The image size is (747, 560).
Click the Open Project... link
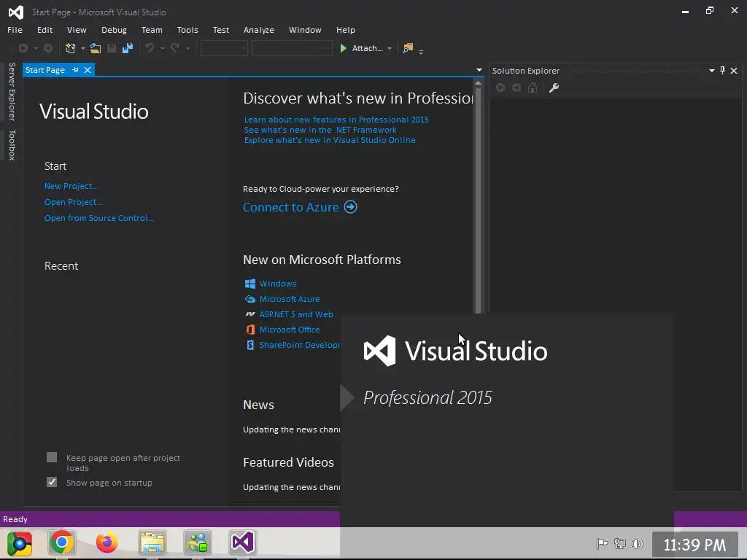tap(74, 202)
